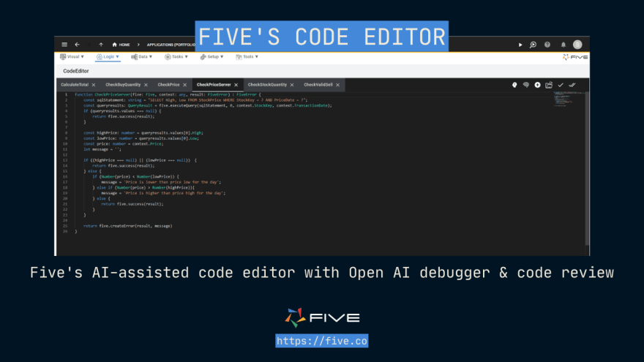Viewport: 644px width, 362px height.
Task: Click 'Price is higher than price high' line
Action: point(163,193)
